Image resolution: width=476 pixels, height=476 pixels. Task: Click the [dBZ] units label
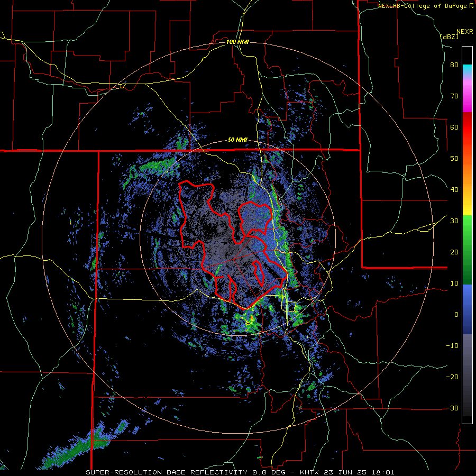click(449, 36)
